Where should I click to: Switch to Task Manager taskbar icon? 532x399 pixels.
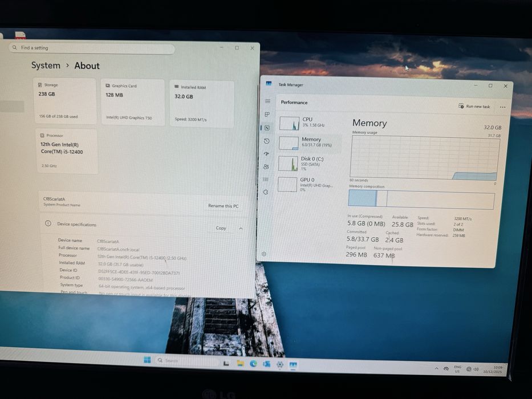pos(293,365)
